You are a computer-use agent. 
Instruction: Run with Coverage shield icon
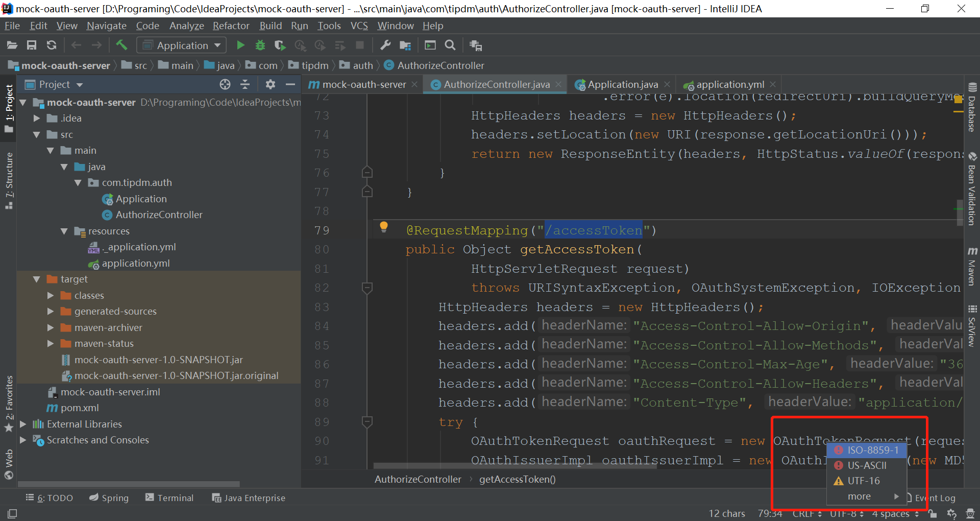click(x=280, y=45)
